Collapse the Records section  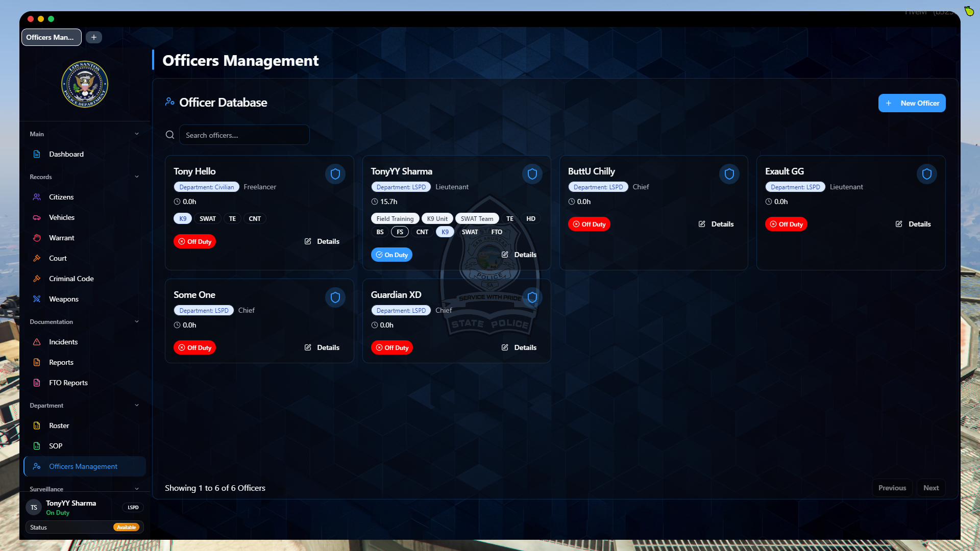point(137,177)
